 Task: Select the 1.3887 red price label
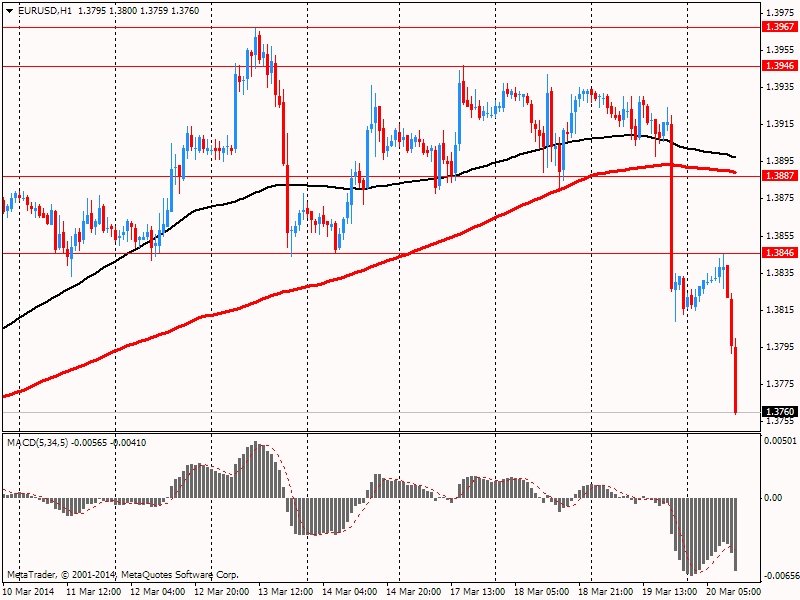tap(779, 176)
